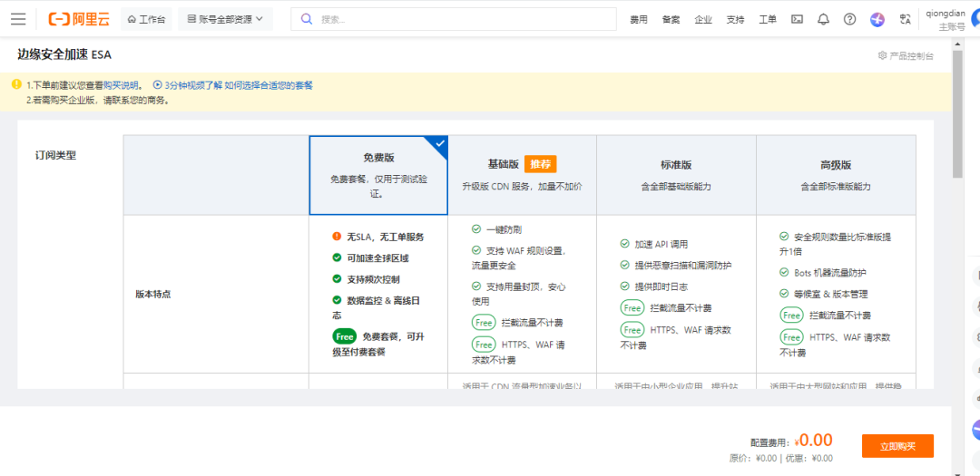Switch language with the translate icon
Screen dimensions: 980x476
[905, 19]
